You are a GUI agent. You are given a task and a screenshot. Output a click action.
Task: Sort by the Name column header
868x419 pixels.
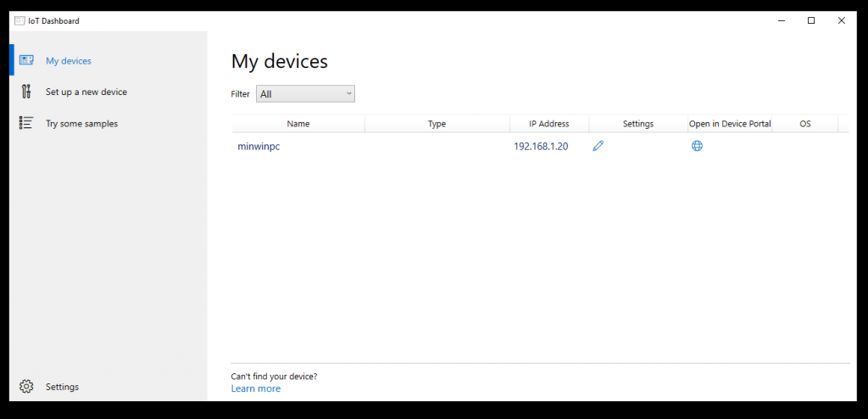tap(298, 124)
